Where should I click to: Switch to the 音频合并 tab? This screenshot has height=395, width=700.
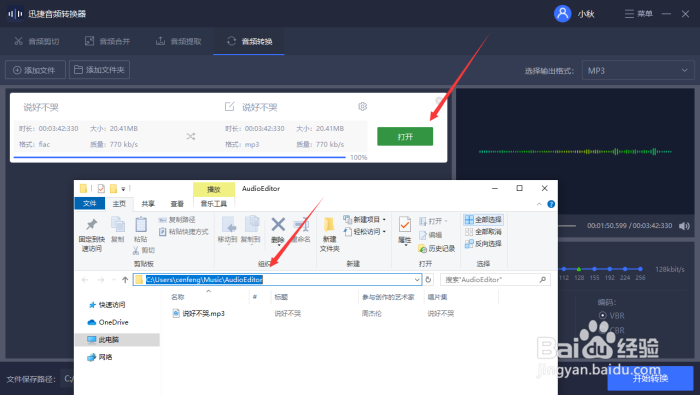point(108,42)
